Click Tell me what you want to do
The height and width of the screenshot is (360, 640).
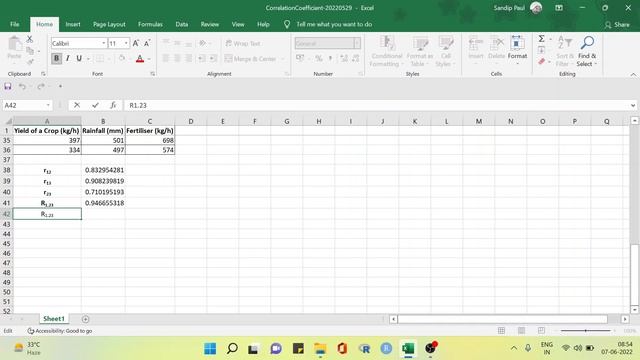pos(334,24)
